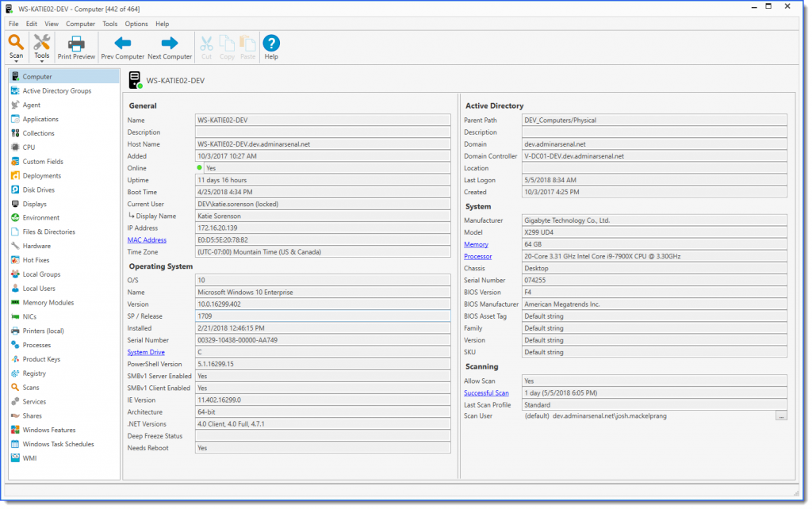Open the Computer menu
The width and height of the screenshot is (812, 509).
[x=80, y=24]
